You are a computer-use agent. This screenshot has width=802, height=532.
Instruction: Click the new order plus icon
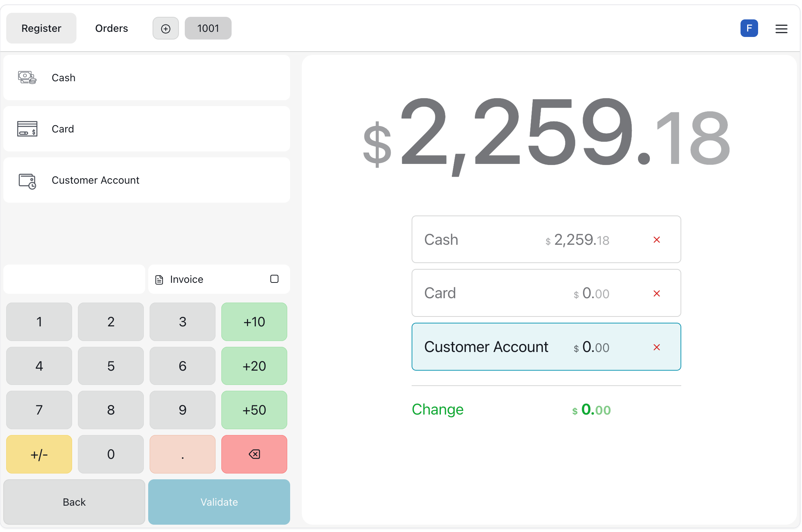pos(165,29)
